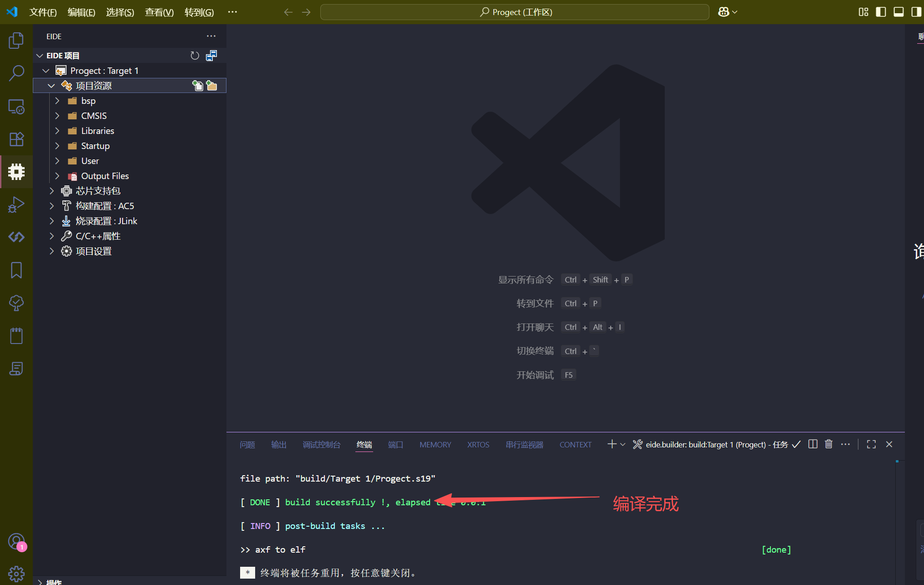This screenshot has width=924, height=585.
Task: Expand the 项目设置 node
Action: tap(51, 251)
